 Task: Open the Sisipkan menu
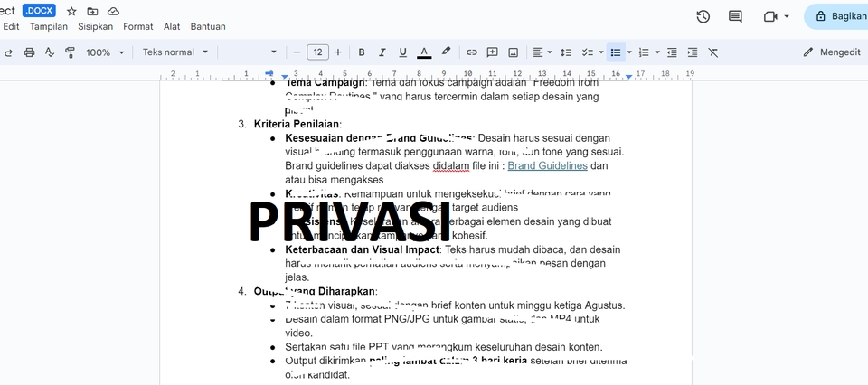(95, 26)
